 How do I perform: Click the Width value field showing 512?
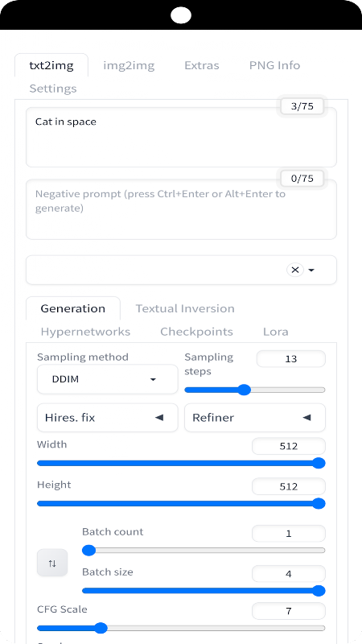[x=289, y=447]
